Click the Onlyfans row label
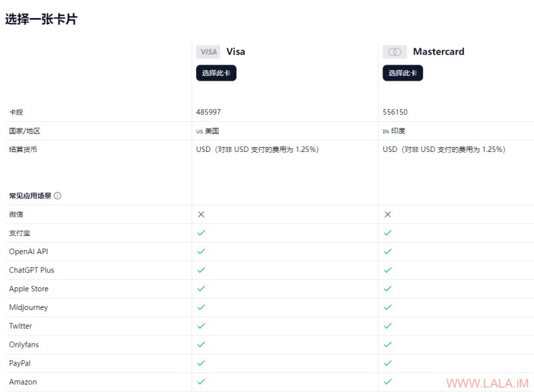Image resolution: width=534 pixels, height=392 pixels. click(x=24, y=345)
